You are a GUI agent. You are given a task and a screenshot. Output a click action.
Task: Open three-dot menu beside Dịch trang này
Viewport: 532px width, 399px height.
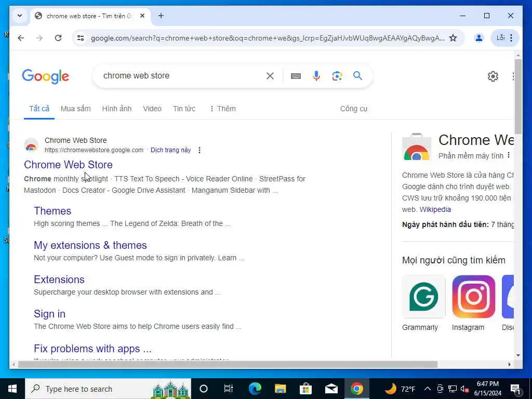[199, 150]
